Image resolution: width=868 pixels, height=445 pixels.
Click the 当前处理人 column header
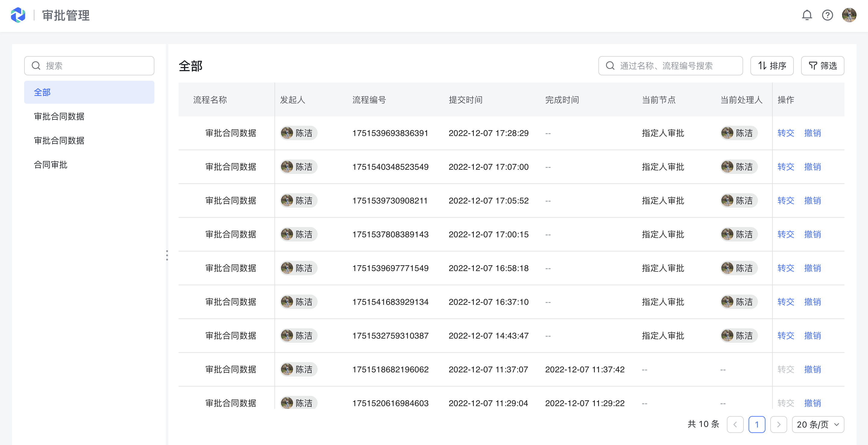click(741, 100)
